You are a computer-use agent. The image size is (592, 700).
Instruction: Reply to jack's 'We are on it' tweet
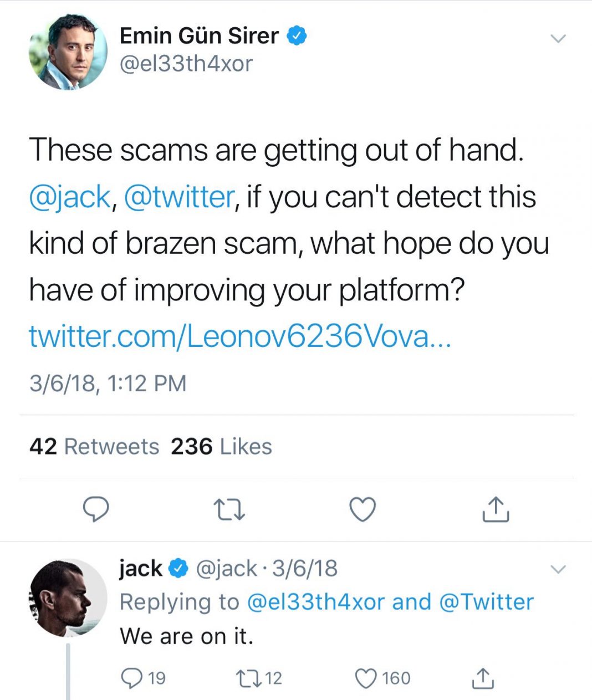(x=142, y=678)
